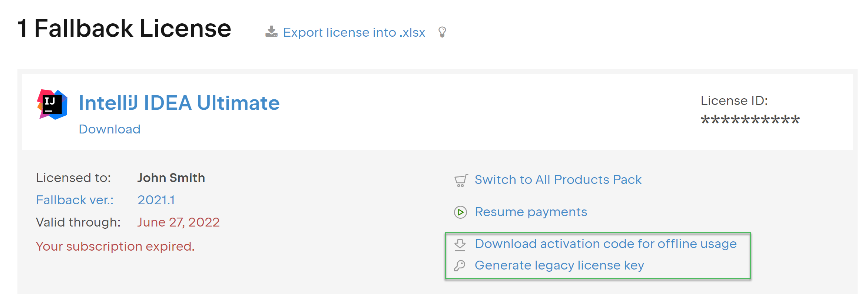
Task: Click the IntelliJ IDEA product logo icon
Action: pos(52,105)
